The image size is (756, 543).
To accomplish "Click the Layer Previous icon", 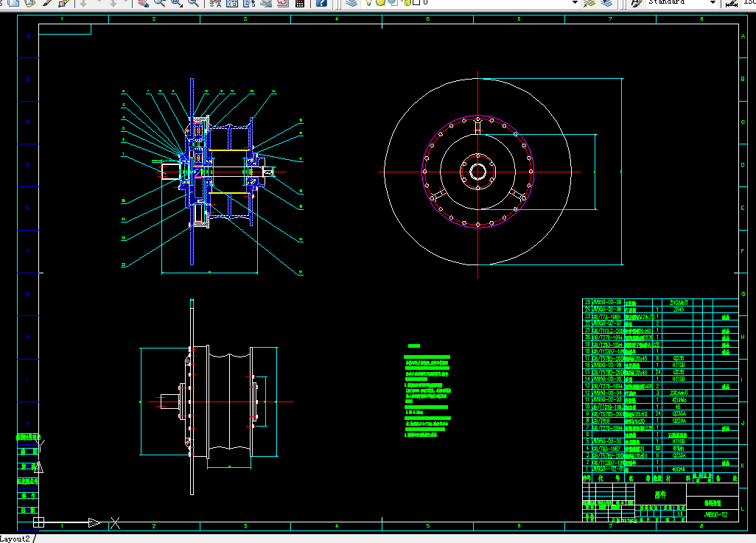I will coord(606,3).
